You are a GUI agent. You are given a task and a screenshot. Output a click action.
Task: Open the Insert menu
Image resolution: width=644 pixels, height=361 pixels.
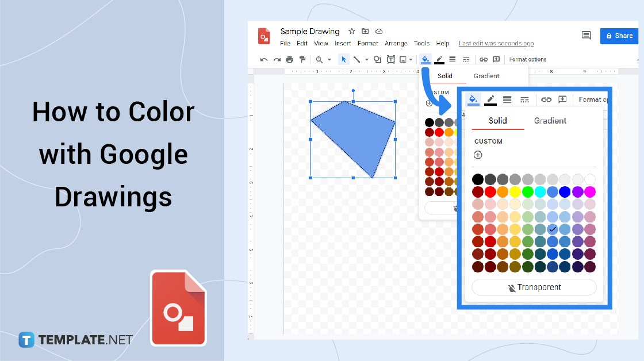click(x=343, y=43)
